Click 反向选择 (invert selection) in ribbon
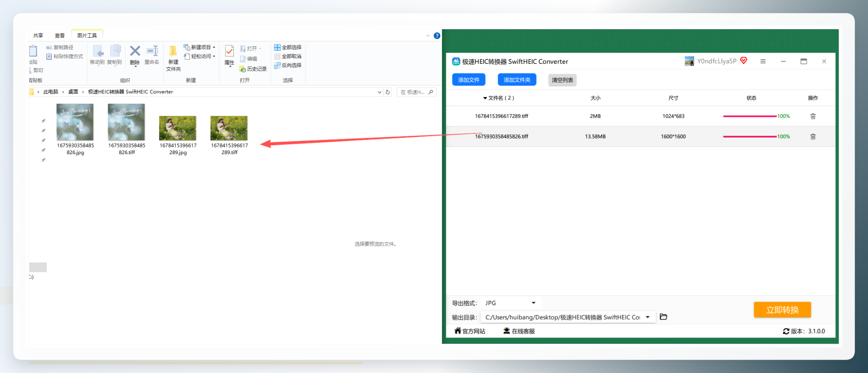The width and height of the screenshot is (868, 373). pyautogui.click(x=288, y=65)
